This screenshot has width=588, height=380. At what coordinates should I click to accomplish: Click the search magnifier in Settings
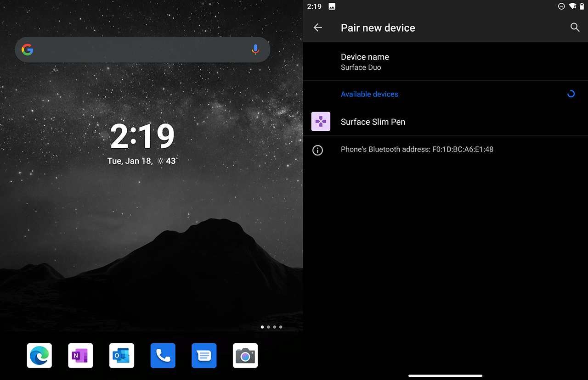[x=575, y=28]
